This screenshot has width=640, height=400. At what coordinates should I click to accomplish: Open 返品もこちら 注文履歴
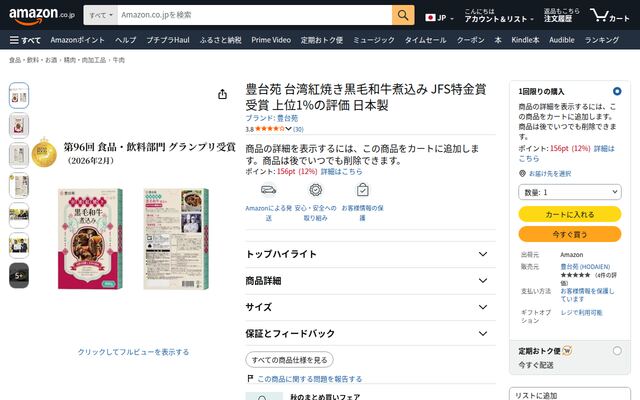[x=562, y=16]
